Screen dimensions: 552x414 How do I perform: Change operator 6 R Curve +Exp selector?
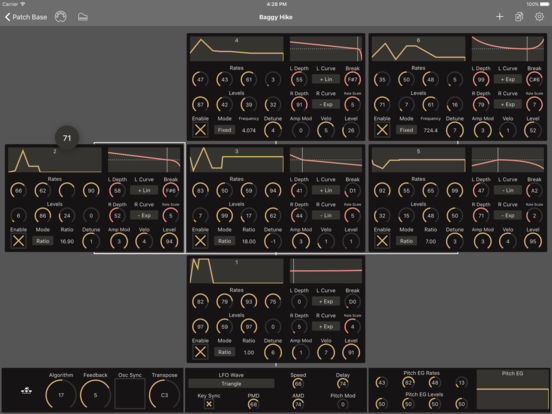coord(508,104)
